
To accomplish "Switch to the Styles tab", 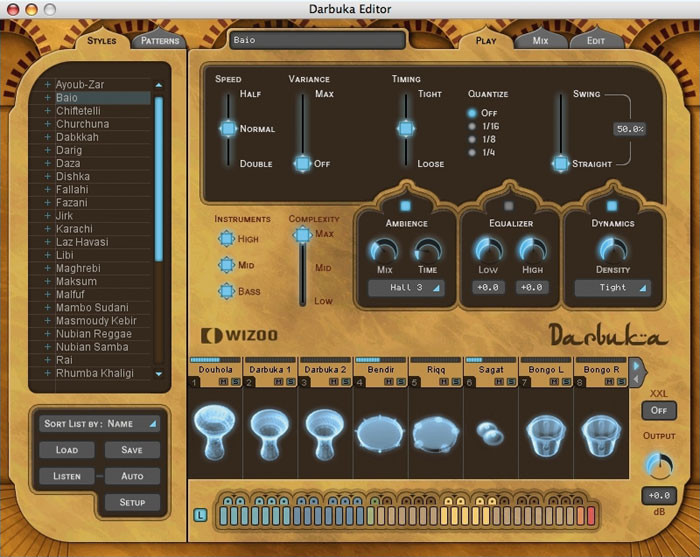I will coord(102,41).
